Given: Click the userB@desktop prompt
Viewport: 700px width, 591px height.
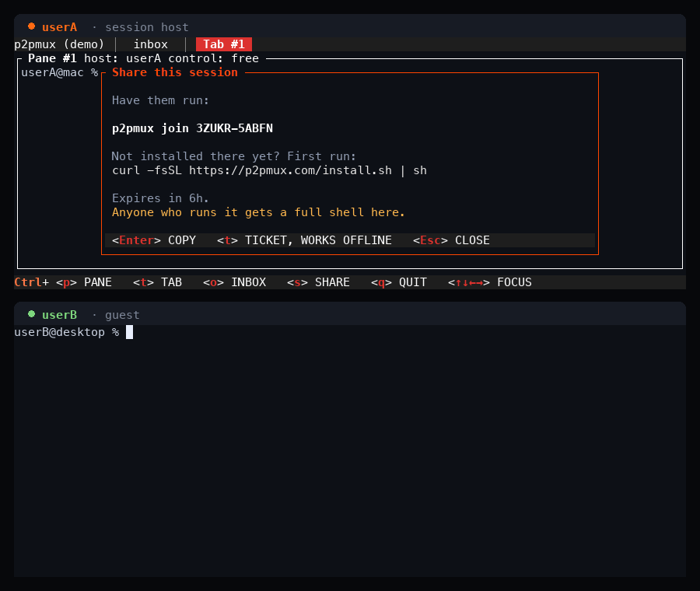Looking at the screenshot, I should [x=67, y=332].
